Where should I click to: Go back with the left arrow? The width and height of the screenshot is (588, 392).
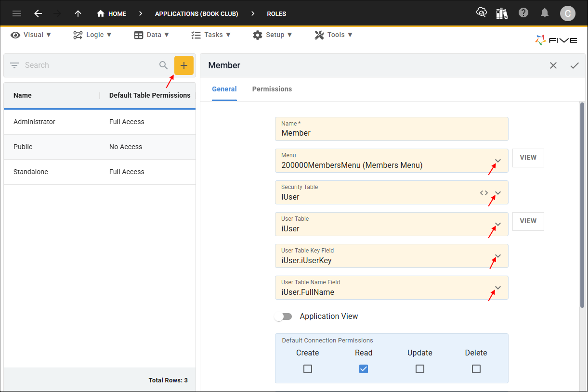(x=38, y=13)
